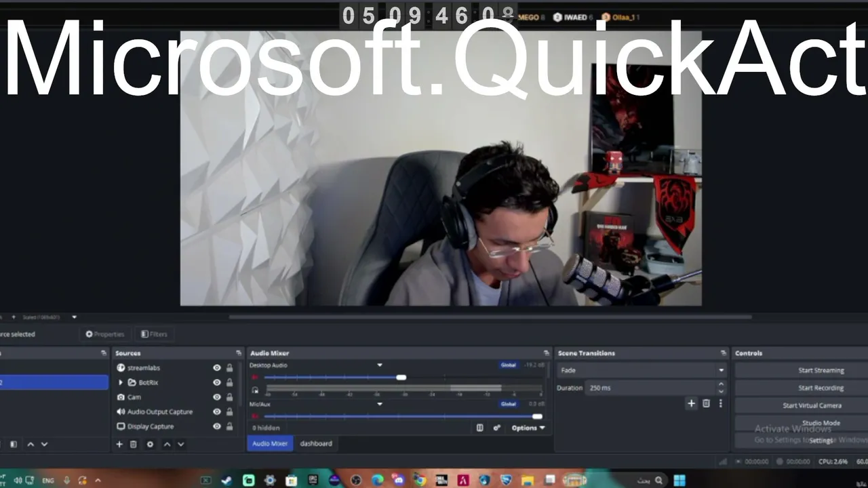The image size is (868, 488).
Task: Open Windows Start menu
Action: (679, 481)
